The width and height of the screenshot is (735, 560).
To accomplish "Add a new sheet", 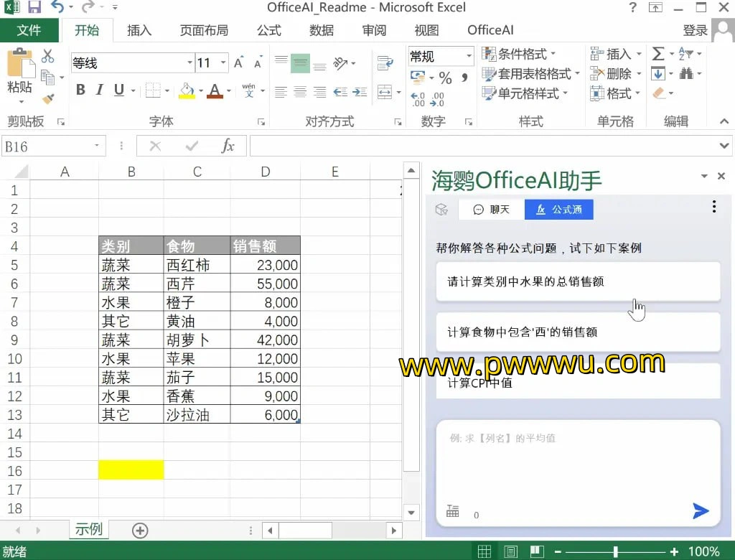I will [x=140, y=531].
